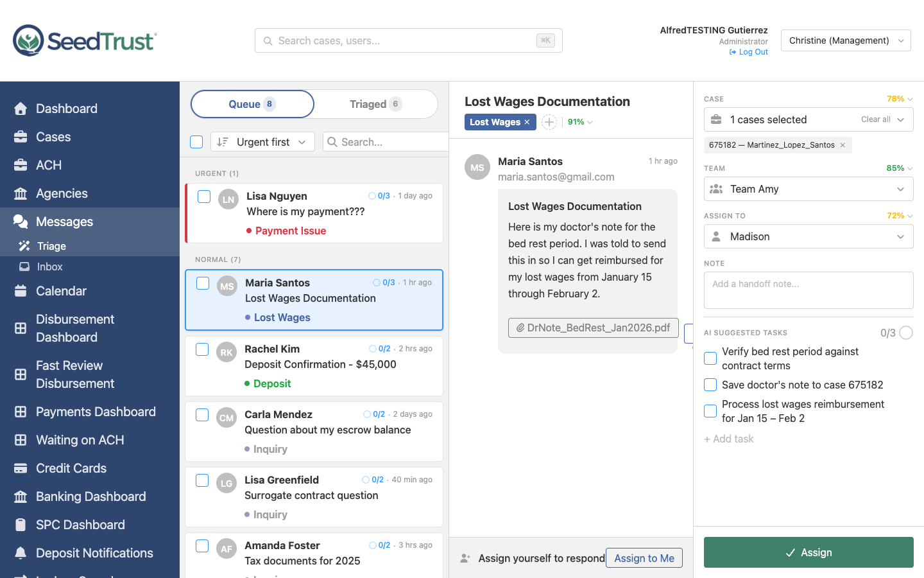
Task: Expand the 78% case confidence chevron
Action: (x=910, y=99)
